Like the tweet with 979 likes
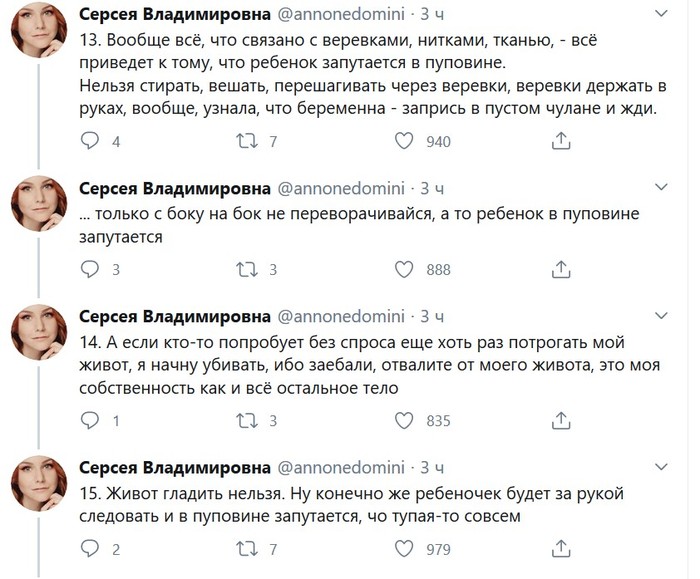 pos(404,548)
